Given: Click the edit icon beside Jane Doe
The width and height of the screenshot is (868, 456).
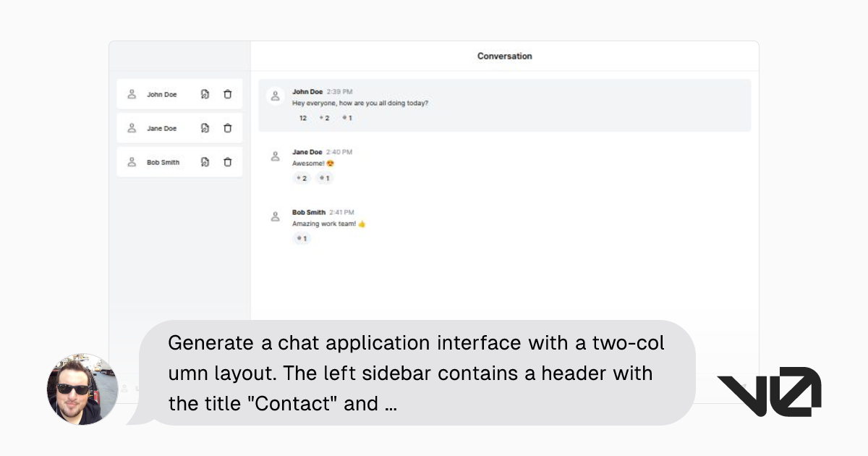Looking at the screenshot, I should pos(205,127).
